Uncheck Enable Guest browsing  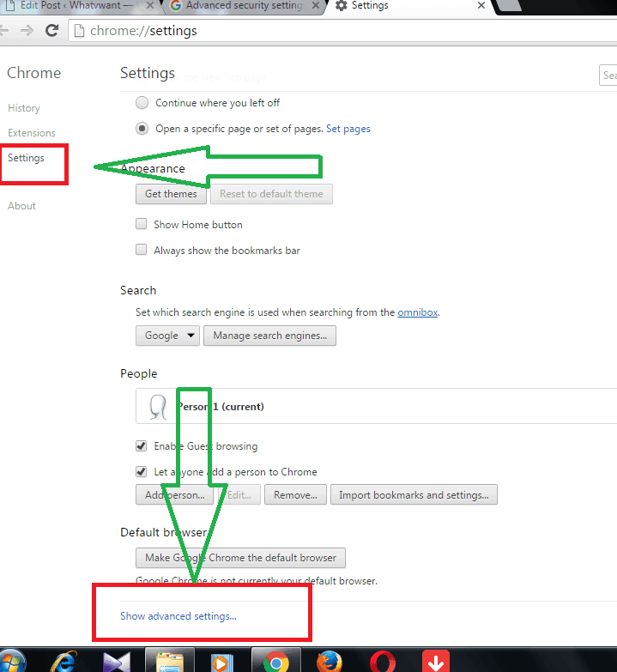coord(141,445)
